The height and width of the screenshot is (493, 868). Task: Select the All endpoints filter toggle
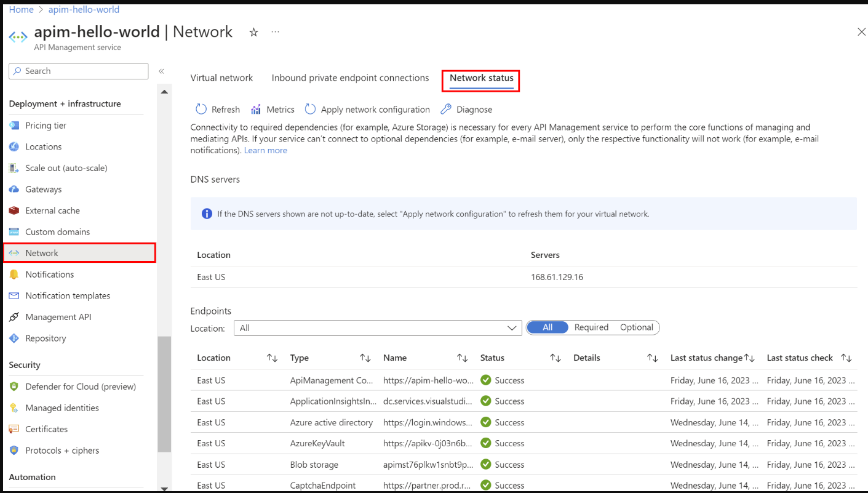pyautogui.click(x=547, y=327)
